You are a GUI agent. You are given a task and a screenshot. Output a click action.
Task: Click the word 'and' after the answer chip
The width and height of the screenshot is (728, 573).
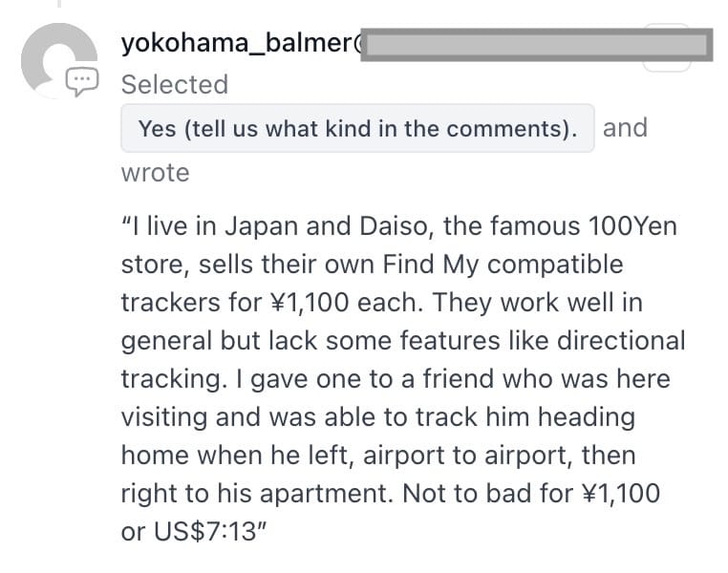click(625, 127)
